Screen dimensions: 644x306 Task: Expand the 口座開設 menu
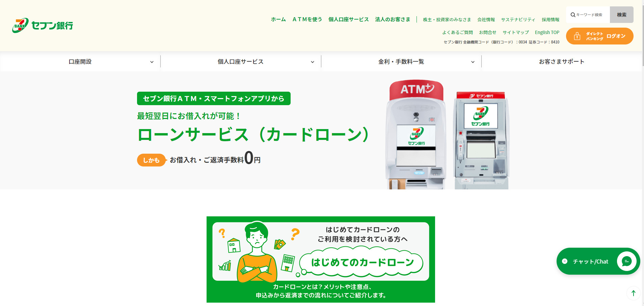(80, 61)
